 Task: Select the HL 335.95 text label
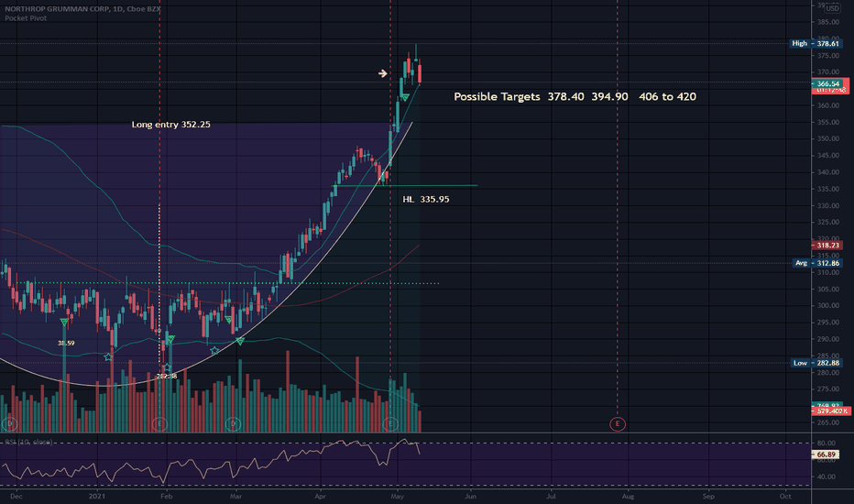point(426,199)
